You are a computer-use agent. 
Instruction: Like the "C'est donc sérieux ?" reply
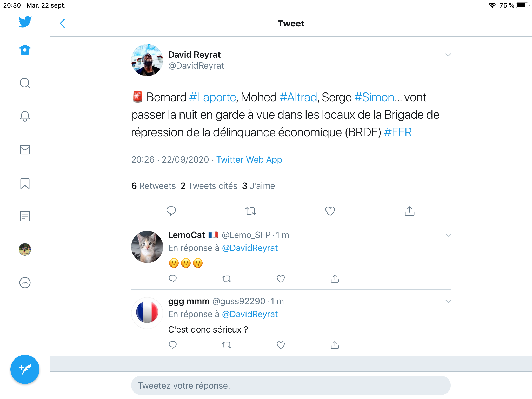[x=281, y=345]
